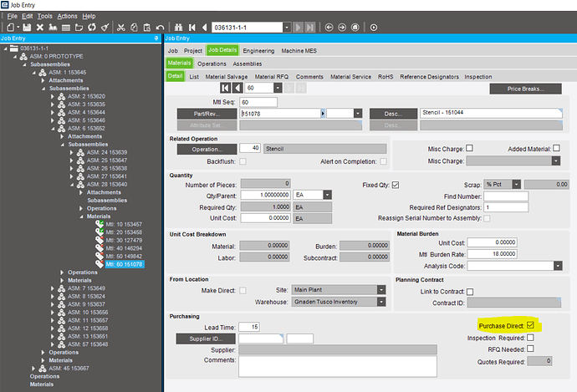
Task: Go to the previous material sequence record
Action: pyautogui.click(x=238, y=88)
